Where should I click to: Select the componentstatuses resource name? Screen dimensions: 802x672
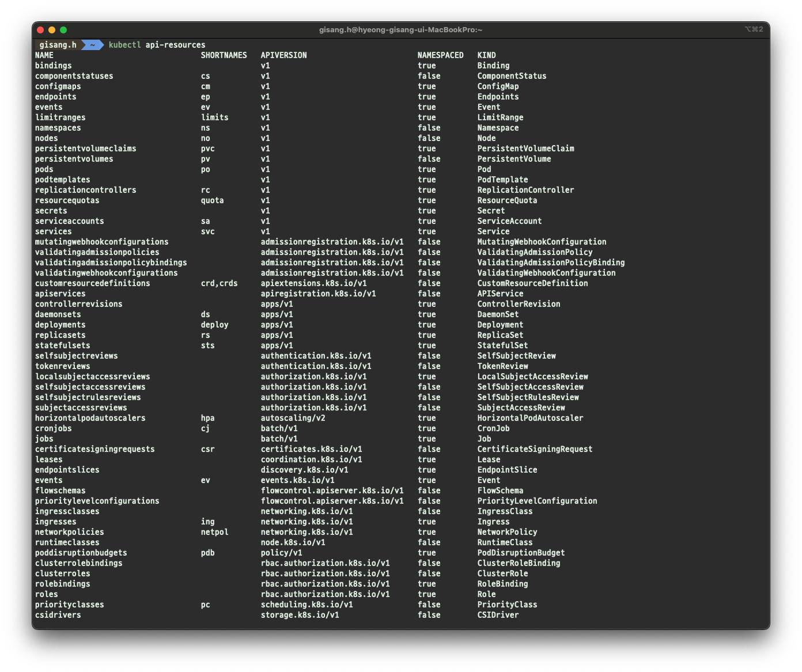pos(74,76)
